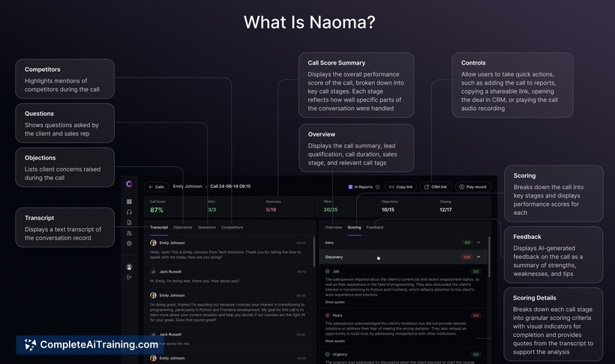Click the transcript panel scrollbar
The height and width of the screenshot is (364, 615).
click(314, 252)
